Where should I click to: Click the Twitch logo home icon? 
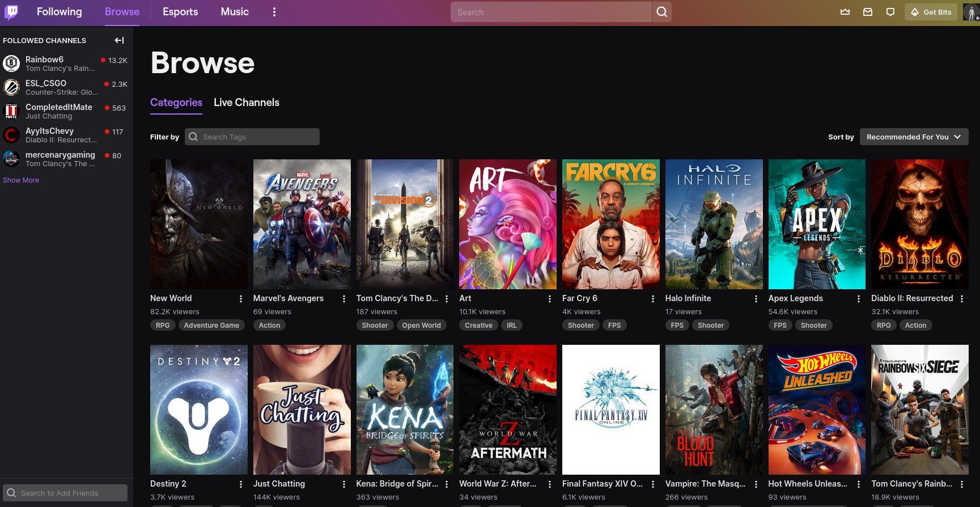click(11, 12)
